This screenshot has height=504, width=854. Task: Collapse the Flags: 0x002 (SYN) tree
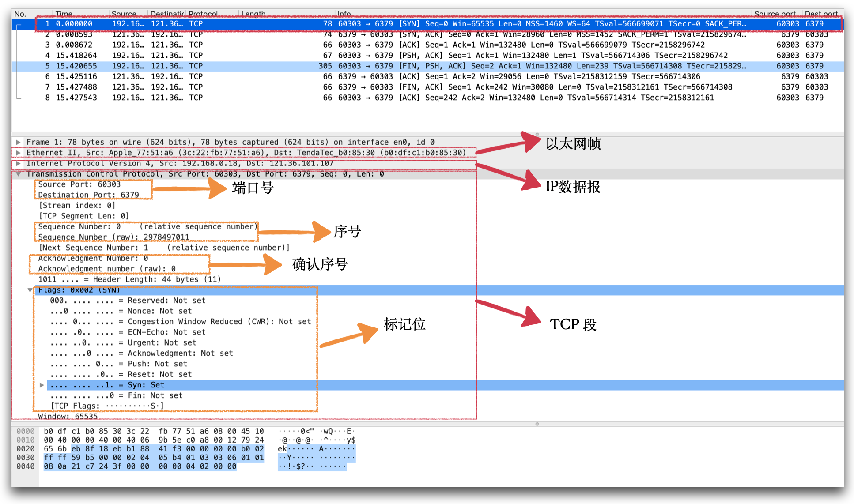[30, 290]
